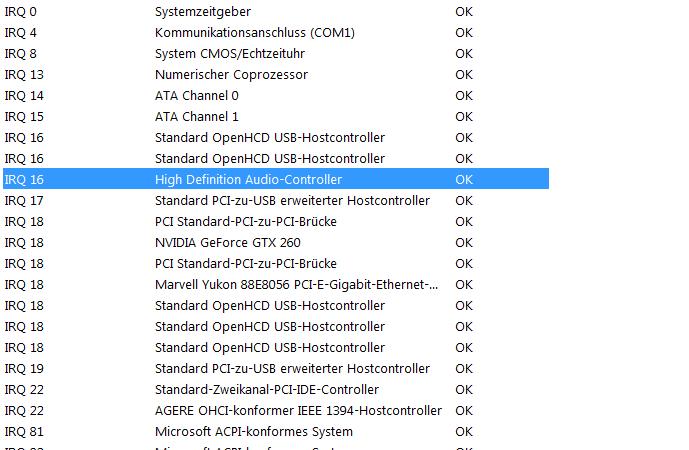The width and height of the screenshot is (689, 450).
Task: Click the OK status of NVIDIA GeForce row
Action: 464,243
